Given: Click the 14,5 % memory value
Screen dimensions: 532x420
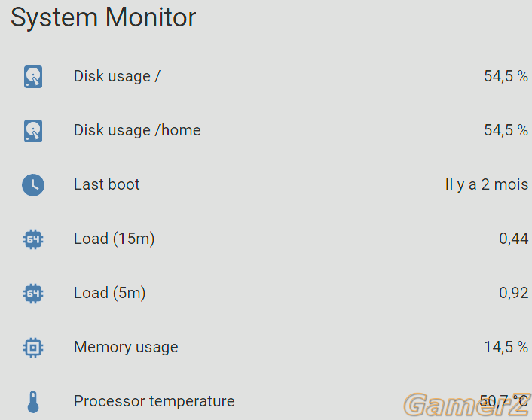Looking at the screenshot, I should click(x=506, y=347).
